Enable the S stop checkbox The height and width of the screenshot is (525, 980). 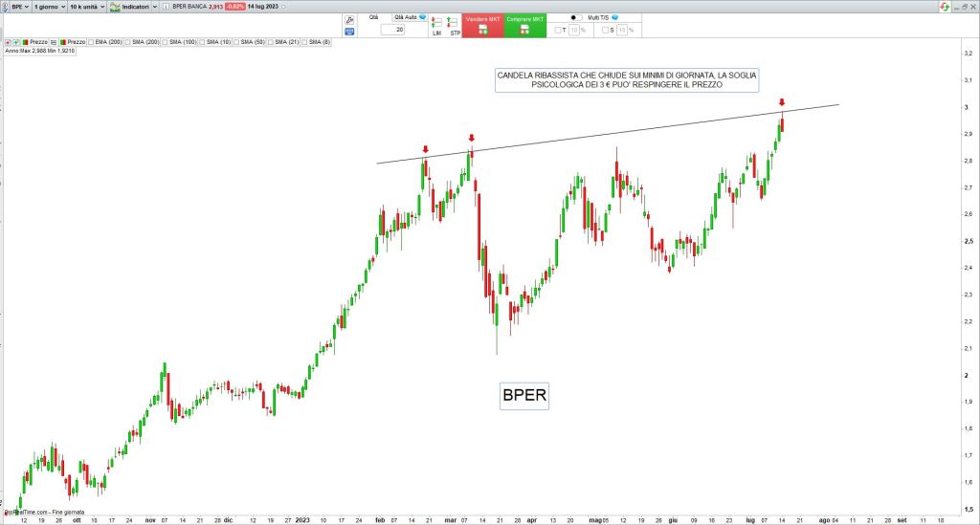(x=605, y=30)
